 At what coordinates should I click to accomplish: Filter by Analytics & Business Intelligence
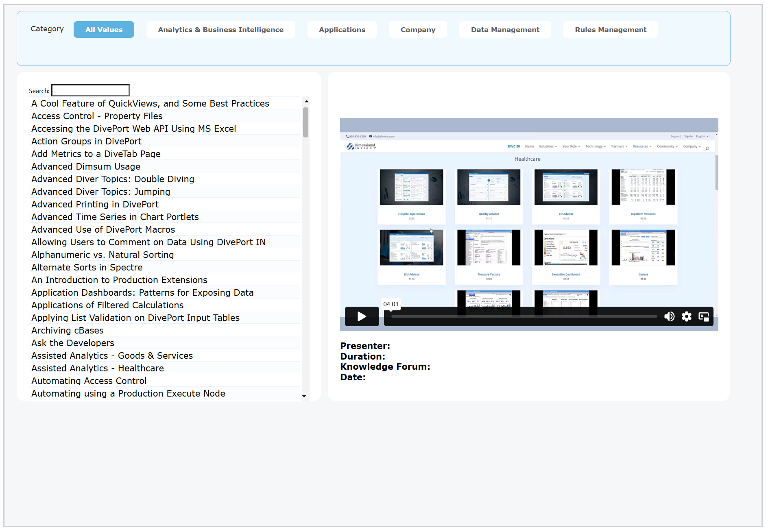click(x=220, y=30)
